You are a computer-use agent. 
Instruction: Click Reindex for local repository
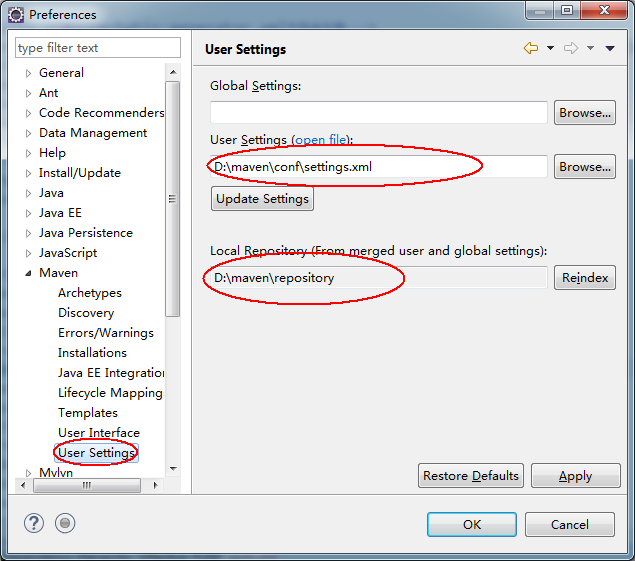point(584,278)
